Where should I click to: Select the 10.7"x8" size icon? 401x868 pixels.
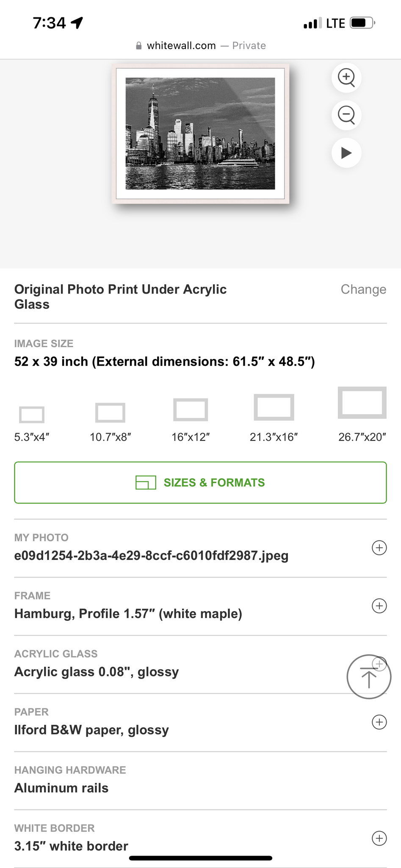click(x=110, y=412)
